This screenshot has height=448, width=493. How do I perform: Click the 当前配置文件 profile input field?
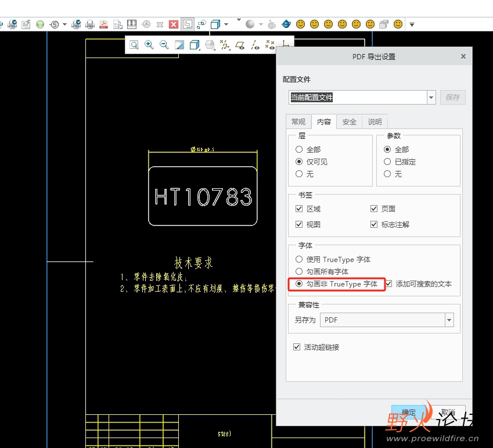click(358, 97)
